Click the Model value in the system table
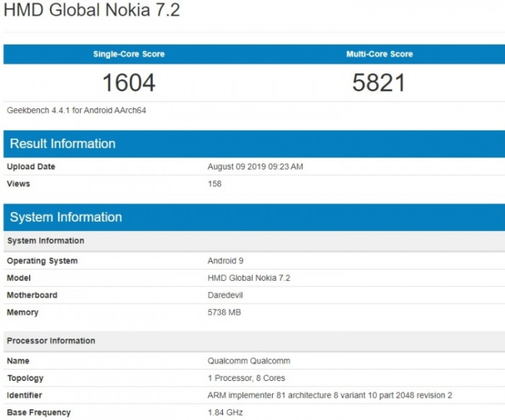The width and height of the screenshot is (505, 420). click(249, 278)
